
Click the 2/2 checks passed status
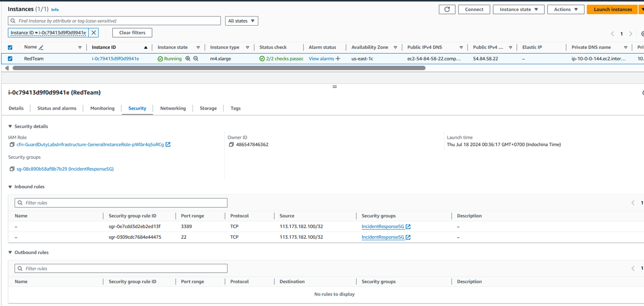[x=281, y=59]
